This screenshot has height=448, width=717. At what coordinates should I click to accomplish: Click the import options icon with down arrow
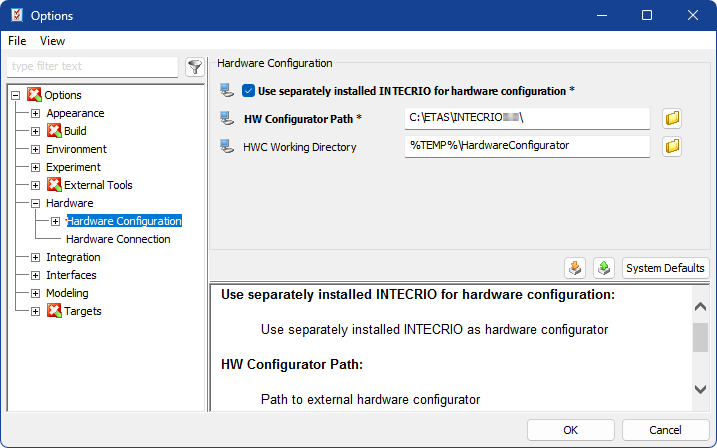point(575,267)
